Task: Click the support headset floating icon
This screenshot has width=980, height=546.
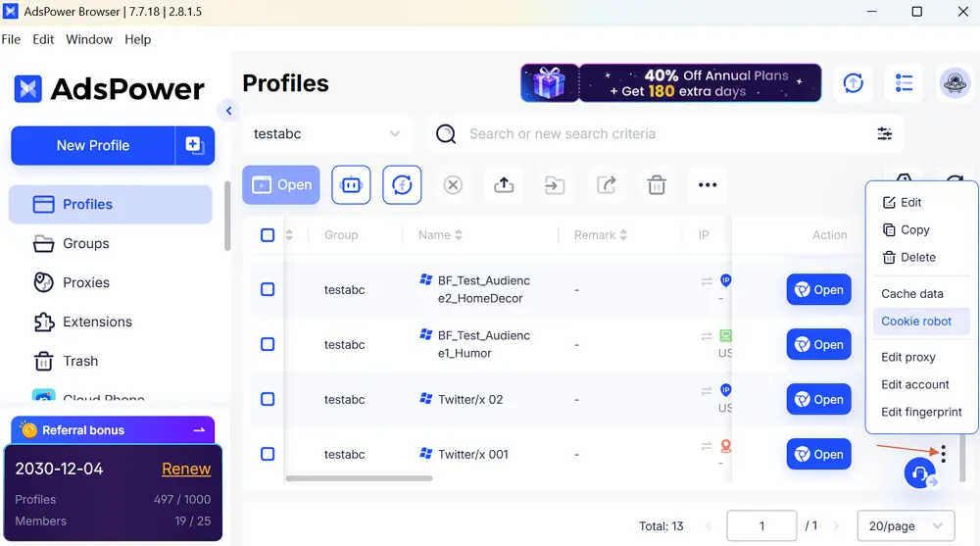Action: [x=919, y=473]
